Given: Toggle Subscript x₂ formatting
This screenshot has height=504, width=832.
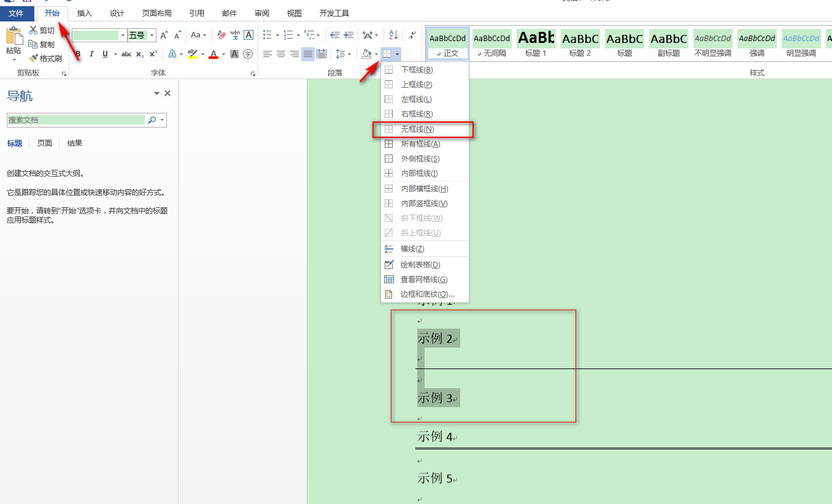Looking at the screenshot, I should (140, 54).
